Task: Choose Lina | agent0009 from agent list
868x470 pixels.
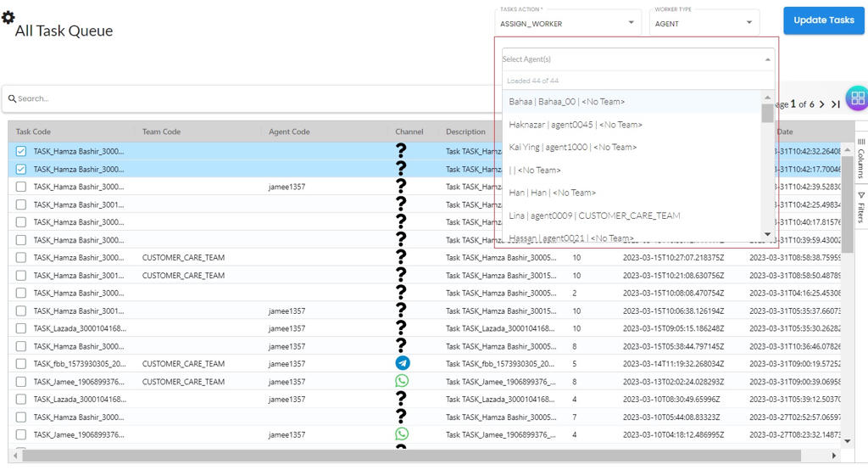Action: (x=593, y=215)
